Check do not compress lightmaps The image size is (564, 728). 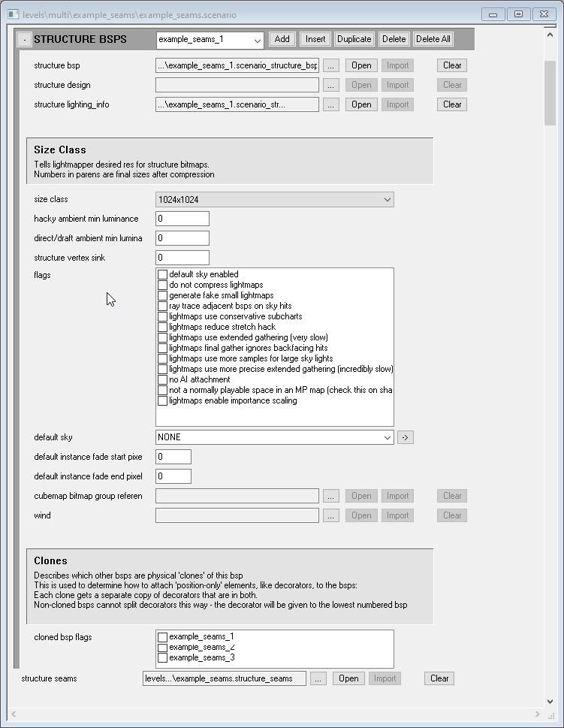click(162, 285)
